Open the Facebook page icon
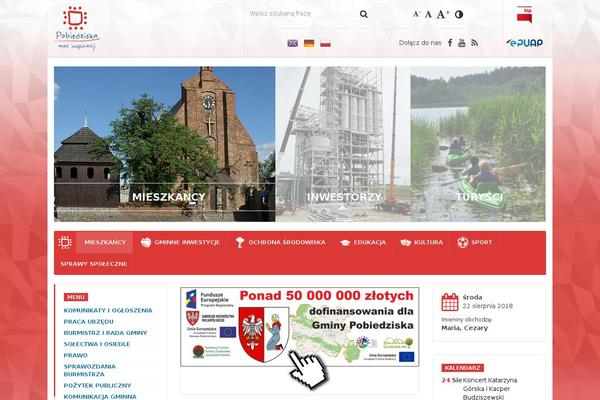The image size is (600, 400). pyautogui.click(x=450, y=43)
